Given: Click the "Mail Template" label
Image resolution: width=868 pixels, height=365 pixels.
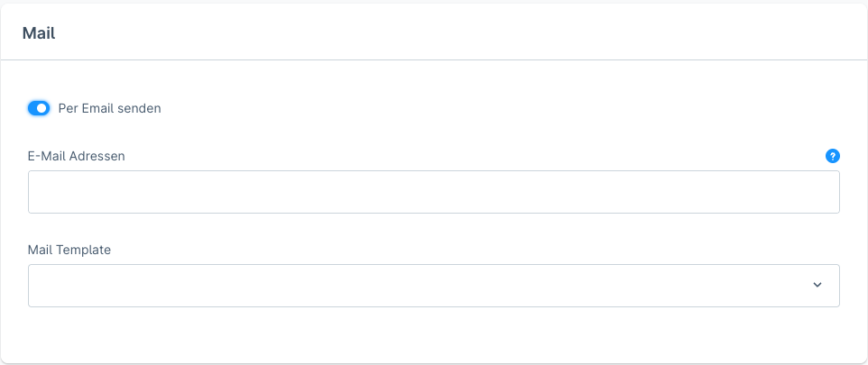Looking at the screenshot, I should (69, 250).
